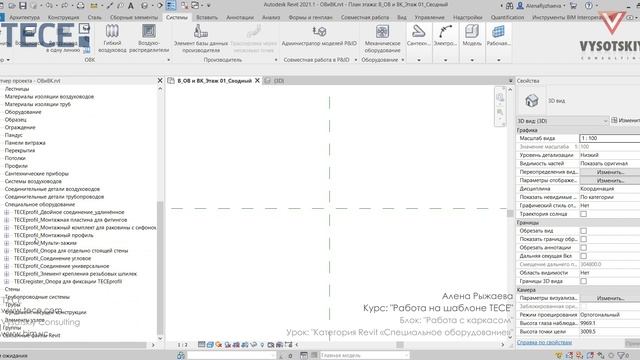Click Изменить button for Параметры визуализации
The image size is (640, 360).
610,298
